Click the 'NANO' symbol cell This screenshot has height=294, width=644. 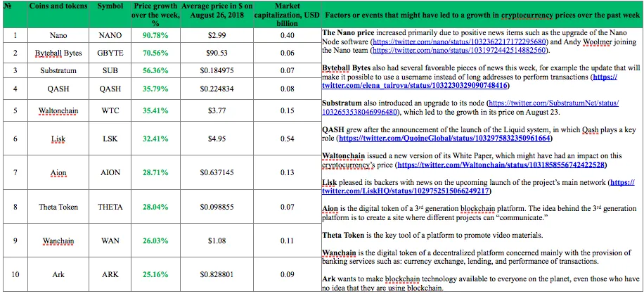pos(110,35)
